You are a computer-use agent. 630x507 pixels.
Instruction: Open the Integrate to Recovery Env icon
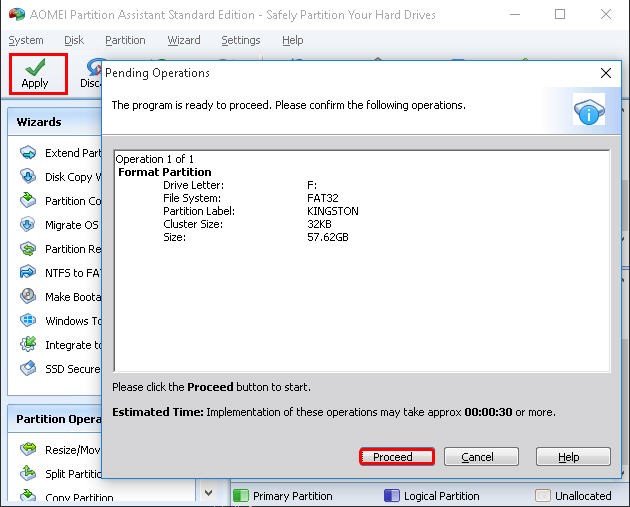click(28, 344)
